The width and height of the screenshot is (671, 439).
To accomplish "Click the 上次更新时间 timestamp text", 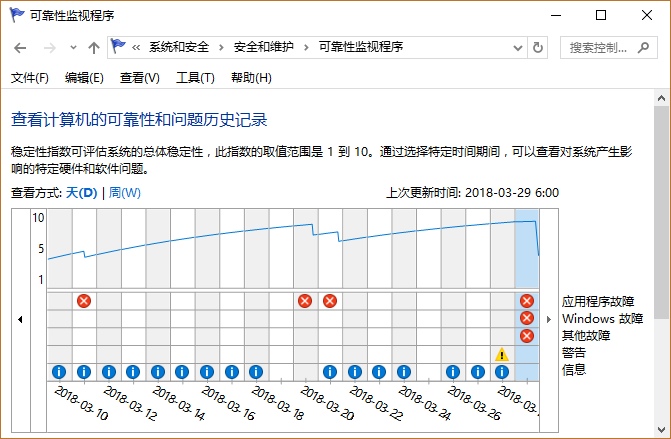I will (472, 193).
